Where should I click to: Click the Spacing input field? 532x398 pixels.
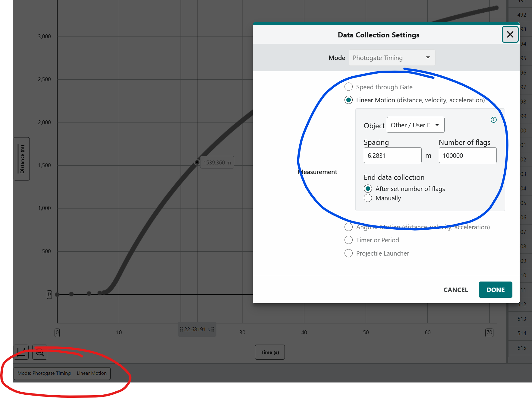pos(392,155)
